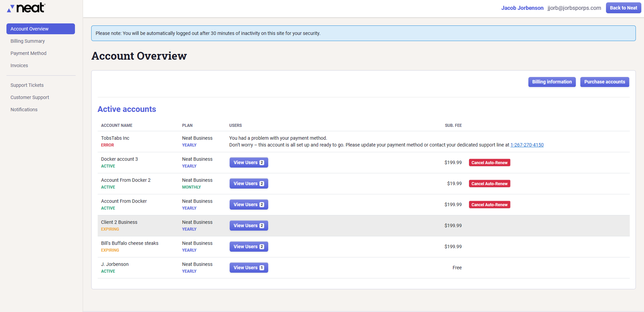The width and height of the screenshot is (644, 312).
Task: Click Purchase accounts
Action: point(604,82)
